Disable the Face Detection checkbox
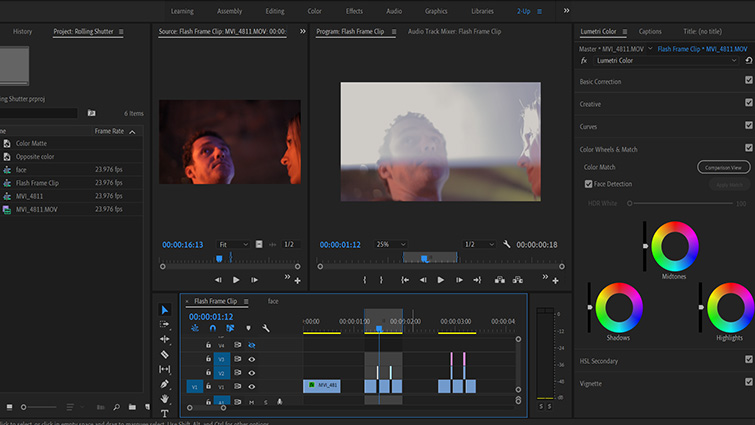 (x=588, y=184)
